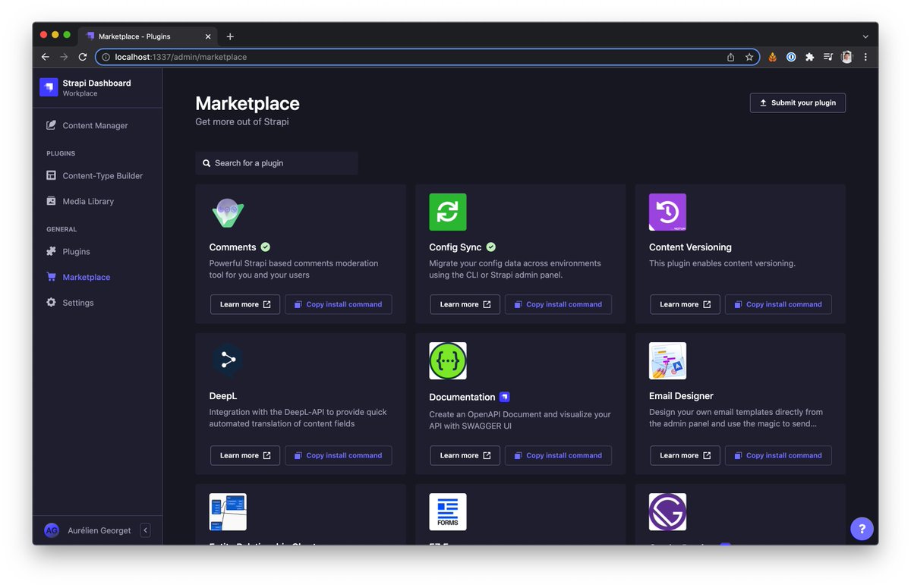Viewport: 911px width, 588px height.
Task: Click the Email Designer plugin title
Action: pos(681,396)
